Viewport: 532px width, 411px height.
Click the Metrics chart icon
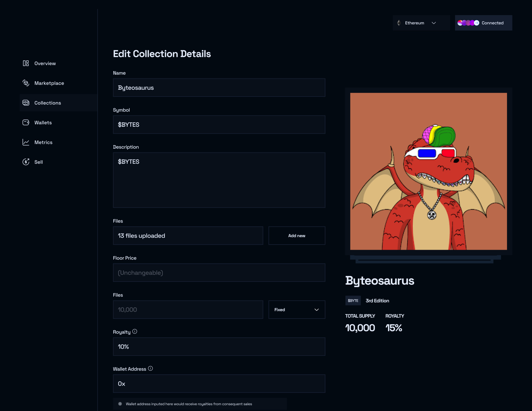click(26, 142)
